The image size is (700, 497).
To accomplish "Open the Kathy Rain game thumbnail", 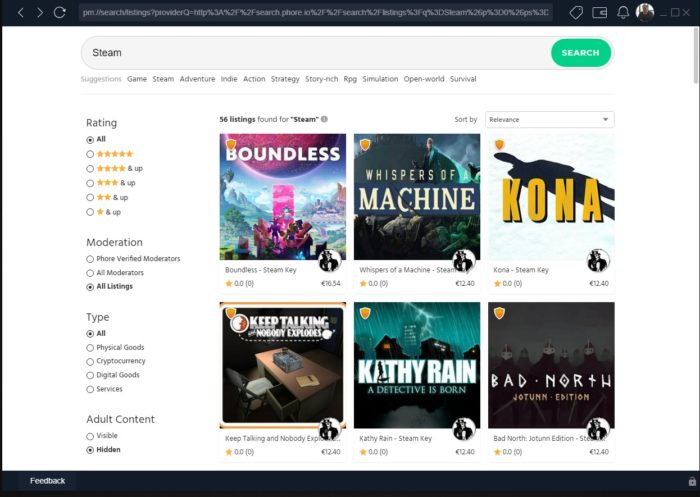I will [417, 365].
